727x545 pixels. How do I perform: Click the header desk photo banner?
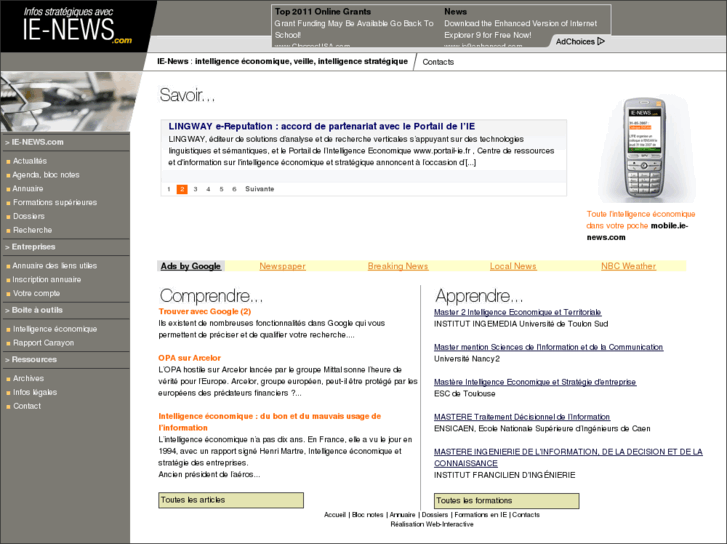(70, 101)
